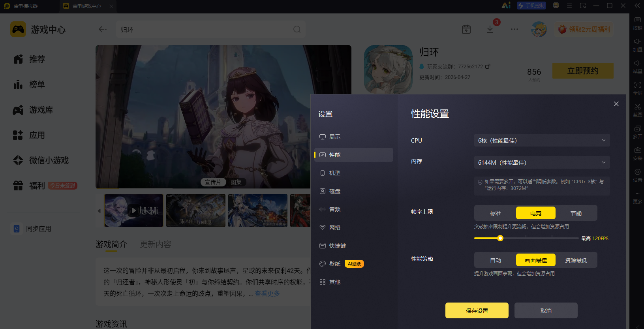Set performance strategy to 画面最佳

coord(536,260)
